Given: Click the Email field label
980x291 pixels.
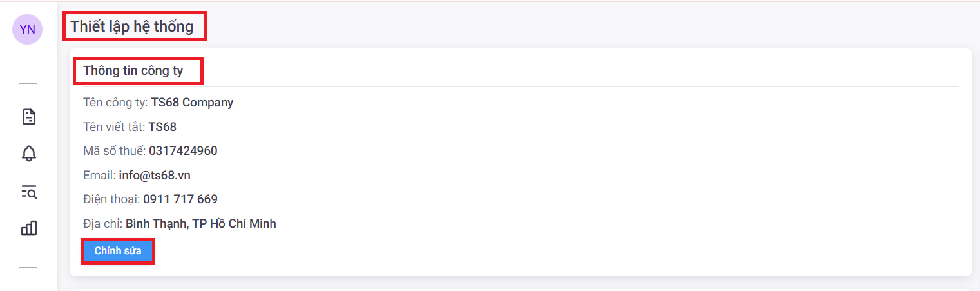Looking at the screenshot, I should pos(99,176).
